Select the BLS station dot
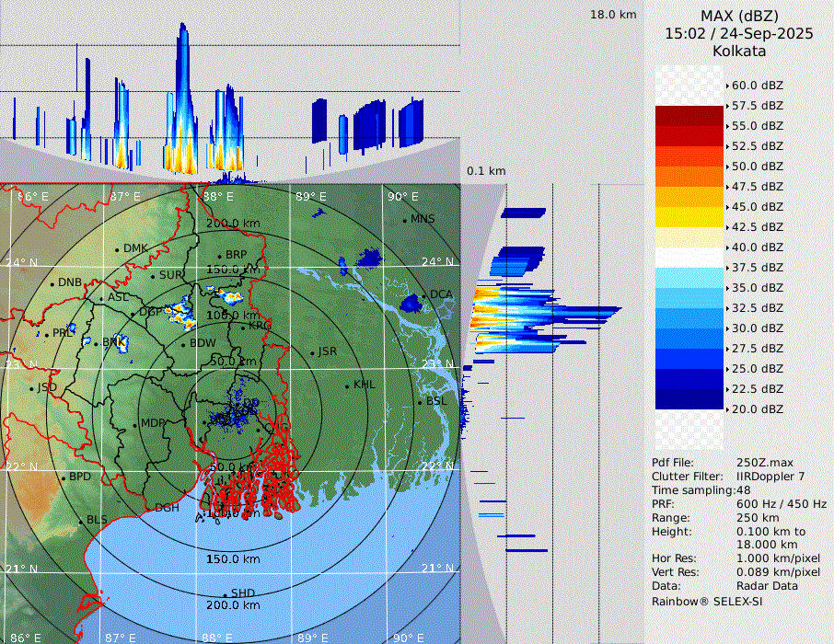The width and height of the screenshot is (834, 644). tap(80, 521)
